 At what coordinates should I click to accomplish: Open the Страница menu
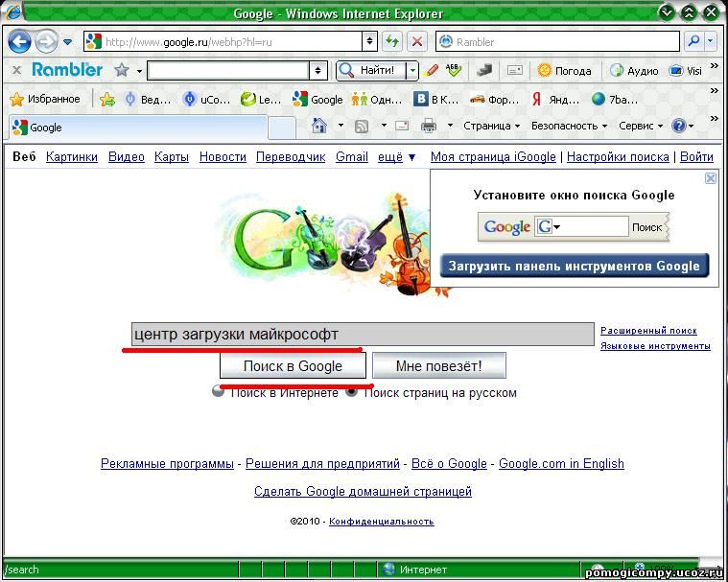click(492, 126)
